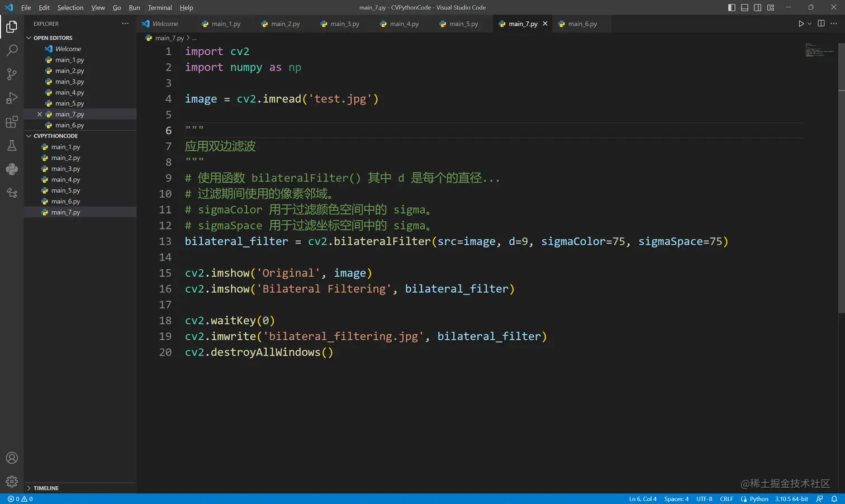The width and height of the screenshot is (845, 504).
Task: Switch to the main_1.py editor tab
Action: point(226,23)
